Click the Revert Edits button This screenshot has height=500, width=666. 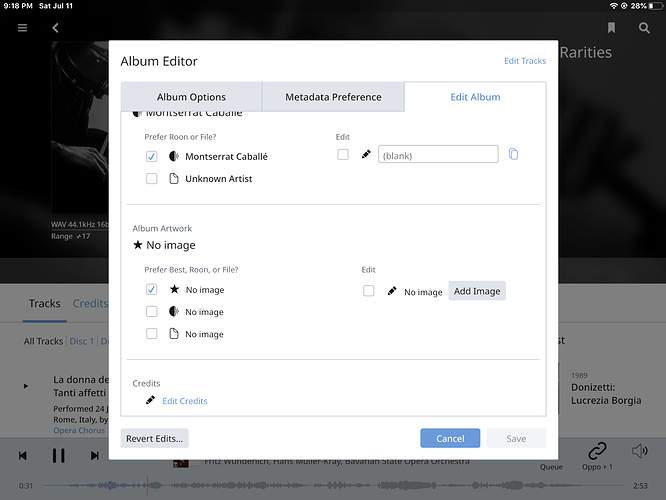[155, 438]
